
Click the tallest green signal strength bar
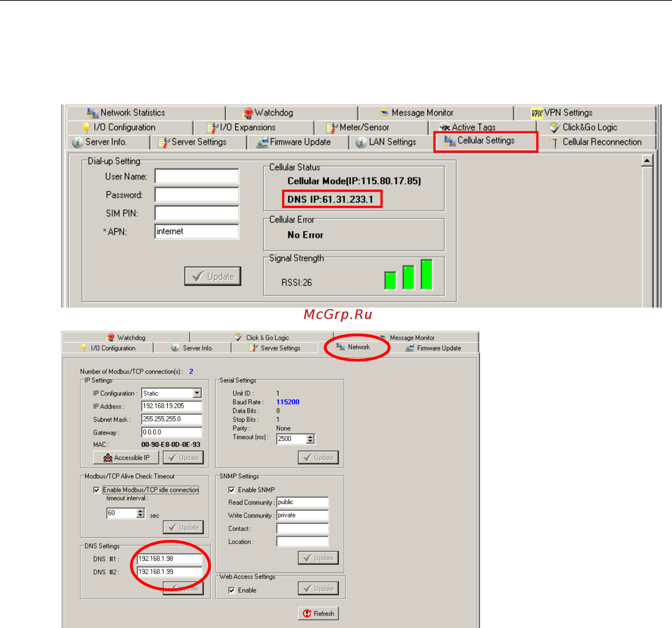[427, 274]
